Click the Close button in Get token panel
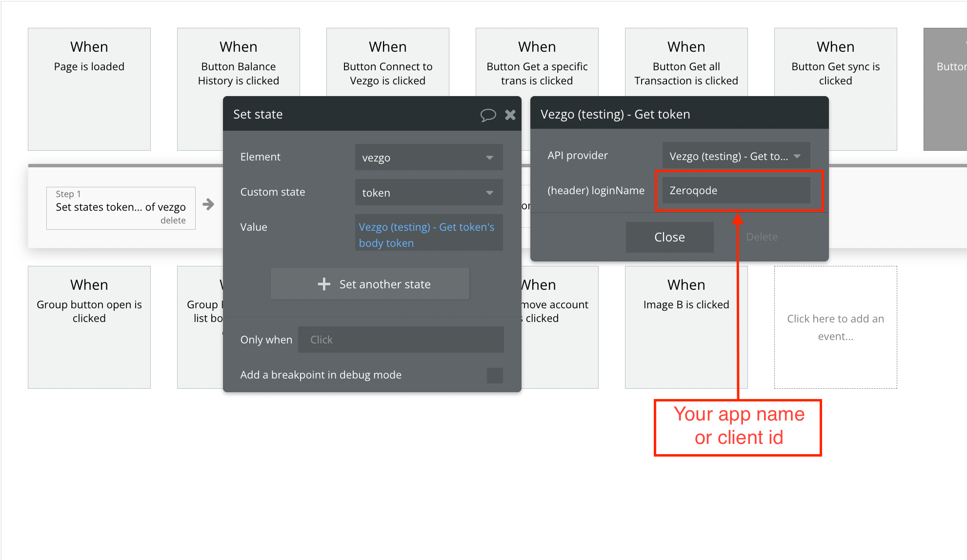 pyautogui.click(x=669, y=237)
